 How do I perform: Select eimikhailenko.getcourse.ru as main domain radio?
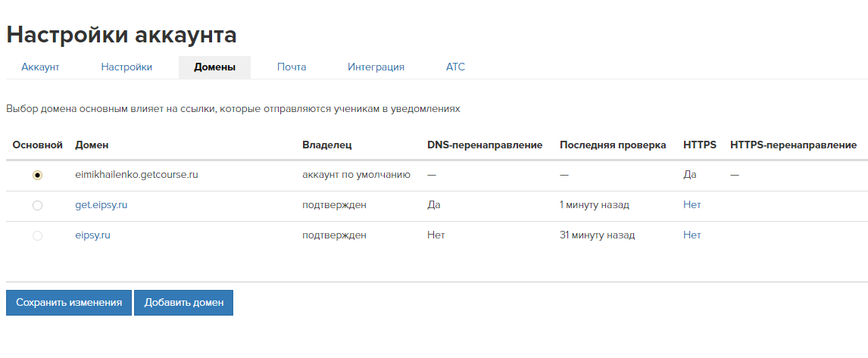point(37,175)
